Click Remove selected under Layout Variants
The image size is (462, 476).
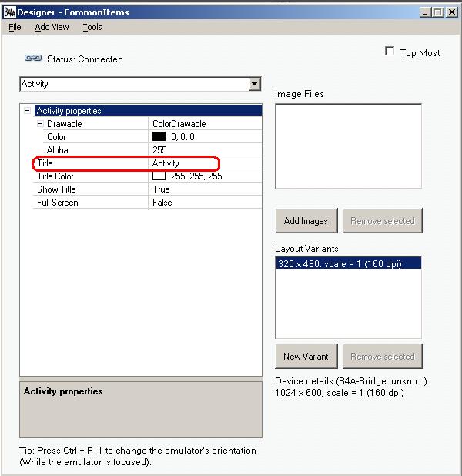[383, 356]
